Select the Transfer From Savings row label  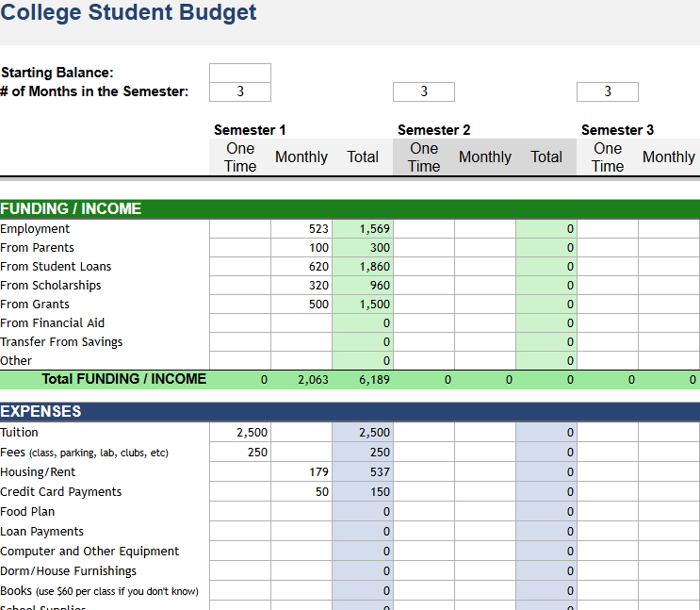pyautogui.click(x=61, y=342)
